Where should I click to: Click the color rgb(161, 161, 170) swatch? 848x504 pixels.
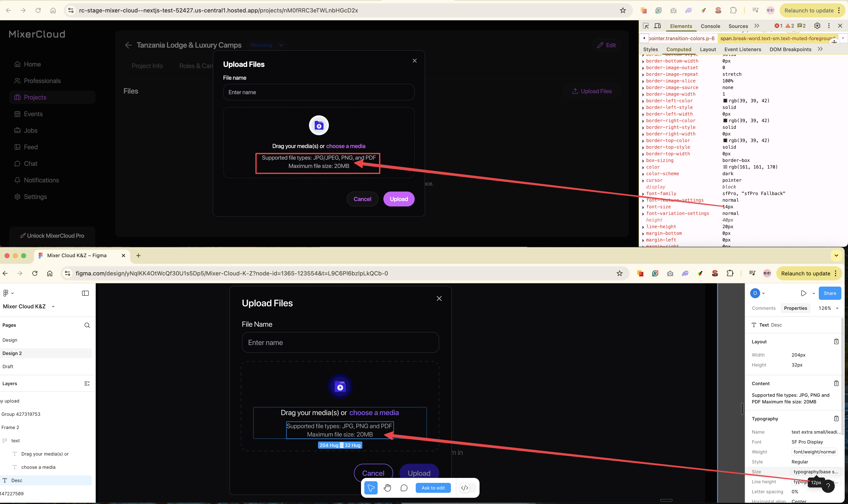point(725,167)
